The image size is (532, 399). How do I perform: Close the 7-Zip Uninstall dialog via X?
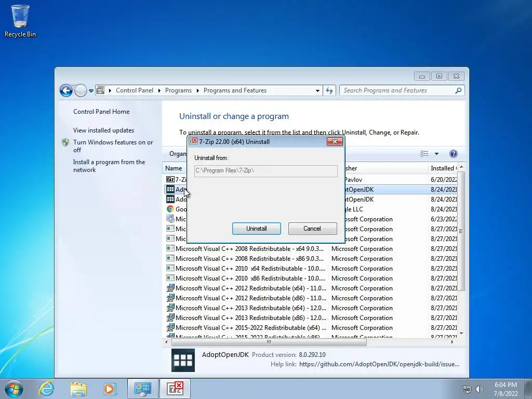click(x=335, y=141)
